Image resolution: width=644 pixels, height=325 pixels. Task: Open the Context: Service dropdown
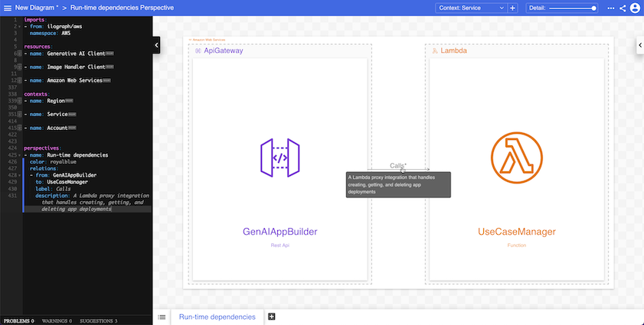471,8
